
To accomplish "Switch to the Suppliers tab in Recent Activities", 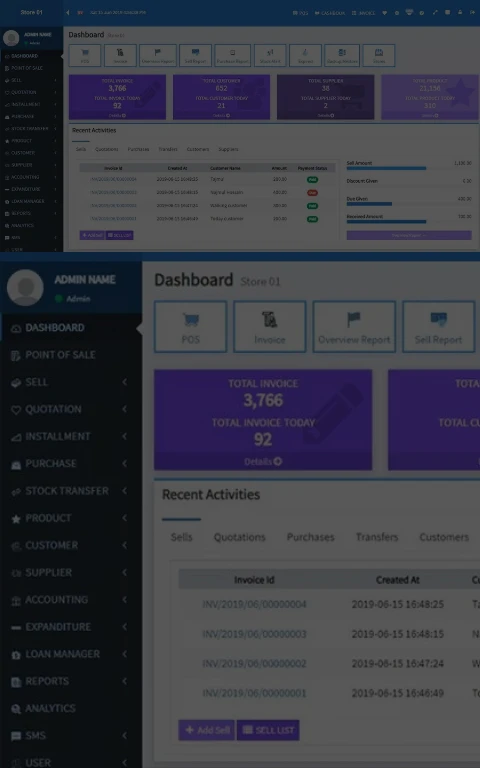I will 228,149.
